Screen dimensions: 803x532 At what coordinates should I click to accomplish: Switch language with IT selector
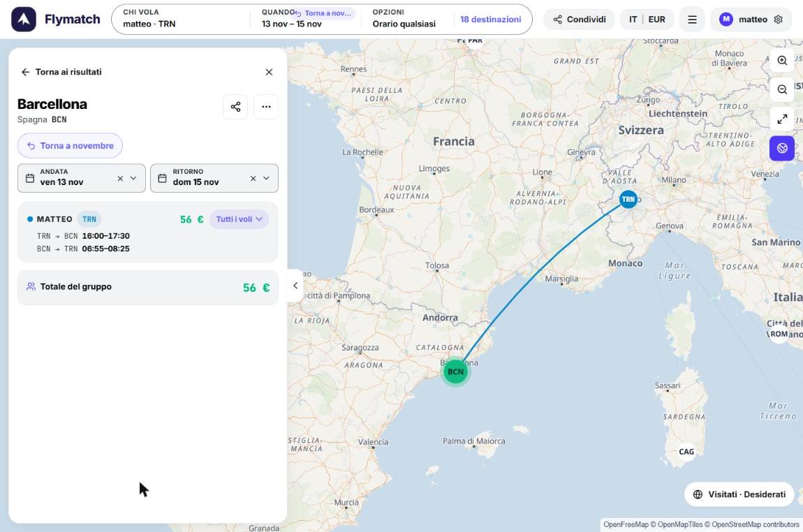click(x=633, y=20)
